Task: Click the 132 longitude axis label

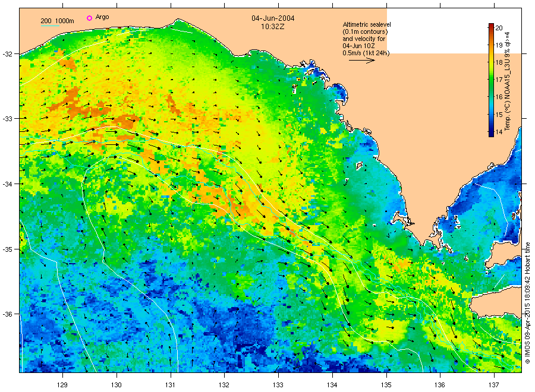Action: click(224, 385)
